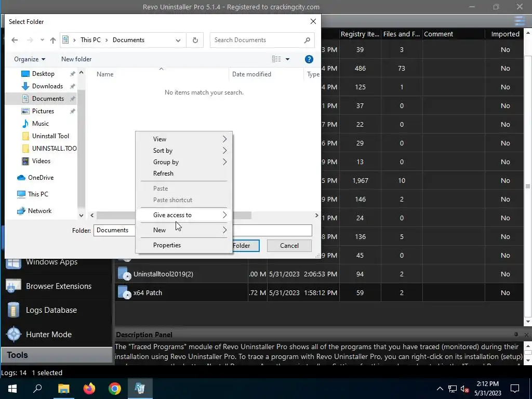532x399 pixels.
Task: Open taskbar search
Action: pyautogui.click(x=37, y=389)
